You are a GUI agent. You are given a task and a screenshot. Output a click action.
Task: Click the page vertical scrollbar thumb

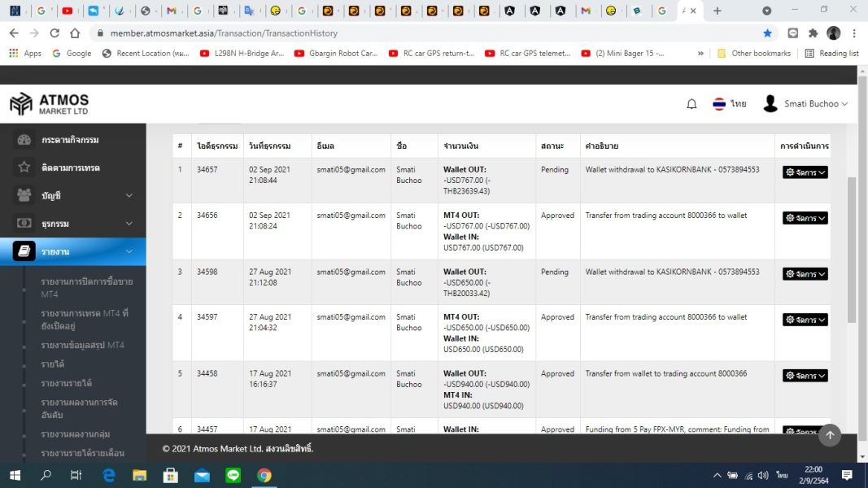(852, 250)
